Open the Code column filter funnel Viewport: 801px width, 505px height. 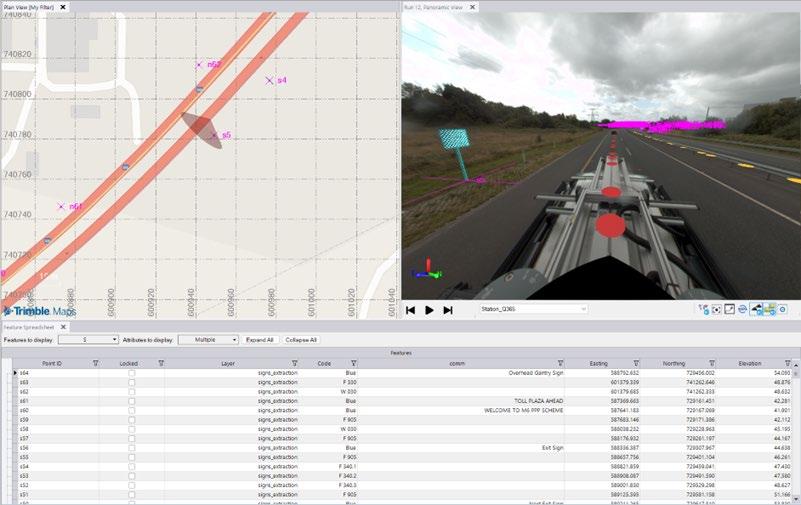353,363
